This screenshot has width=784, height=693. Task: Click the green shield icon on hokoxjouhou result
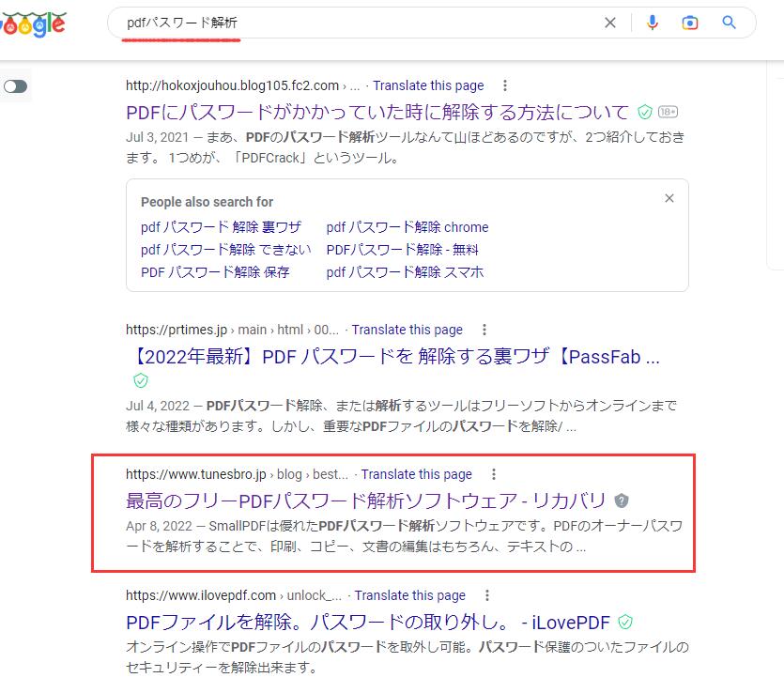pyautogui.click(x=645, y=112)
